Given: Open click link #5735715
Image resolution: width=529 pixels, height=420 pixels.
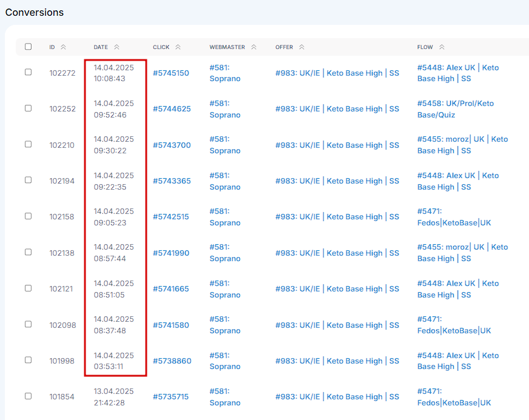Looking at the screenshot, I should [x=170, y=397].
